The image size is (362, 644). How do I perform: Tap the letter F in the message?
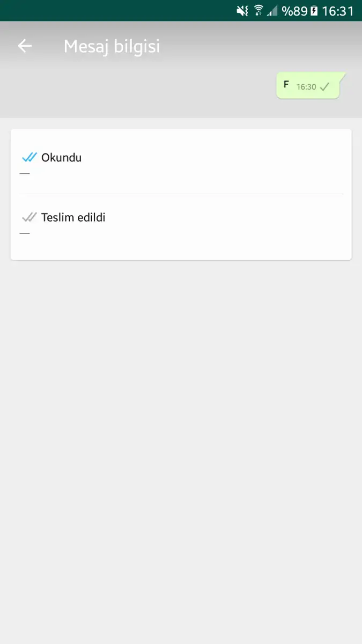coord(286,84)
